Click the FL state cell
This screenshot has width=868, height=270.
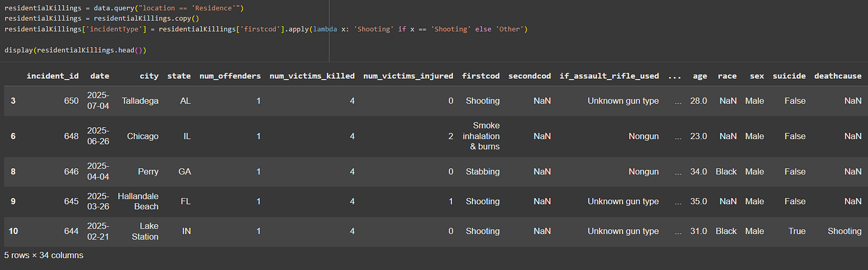pos(185,201)
